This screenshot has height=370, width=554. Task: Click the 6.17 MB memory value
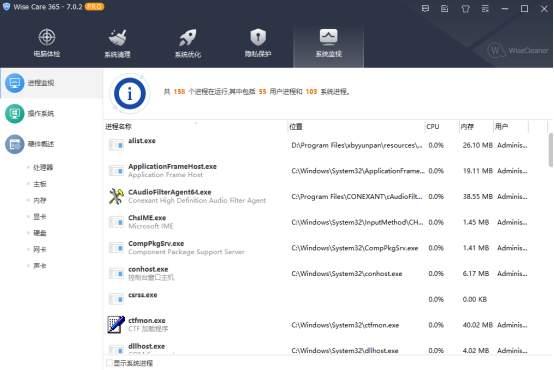click(x=476, y=274)
